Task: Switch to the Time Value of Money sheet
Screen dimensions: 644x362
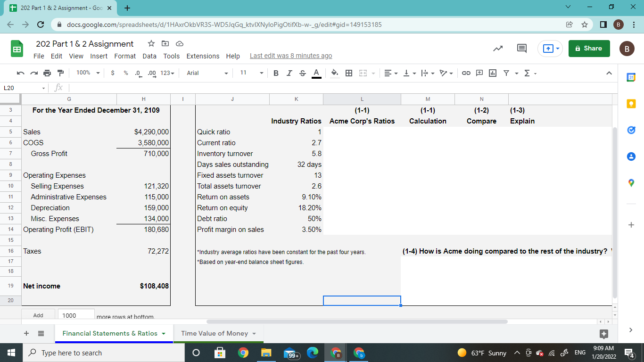Action: tap(215, 333)
